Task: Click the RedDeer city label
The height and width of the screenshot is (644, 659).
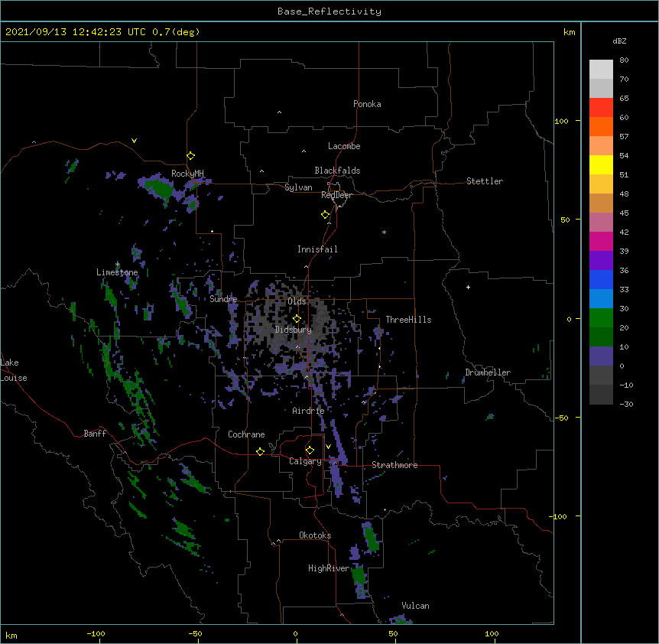Action: click(336, 195)
